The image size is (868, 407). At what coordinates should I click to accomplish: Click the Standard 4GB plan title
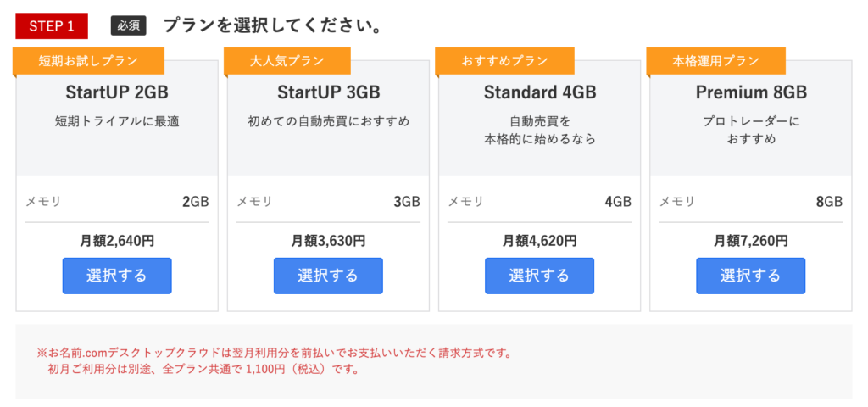(x=539, y=92)
